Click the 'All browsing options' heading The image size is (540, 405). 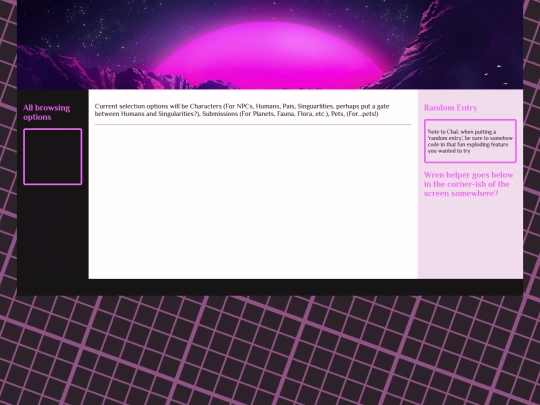[x=46, y=112]
